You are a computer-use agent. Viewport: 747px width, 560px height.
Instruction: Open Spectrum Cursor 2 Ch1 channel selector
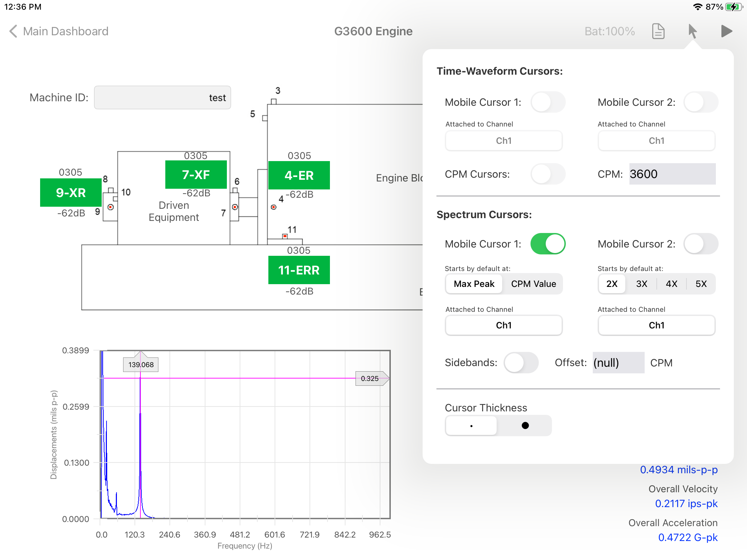pyautogui.click(x=656, y=325)
